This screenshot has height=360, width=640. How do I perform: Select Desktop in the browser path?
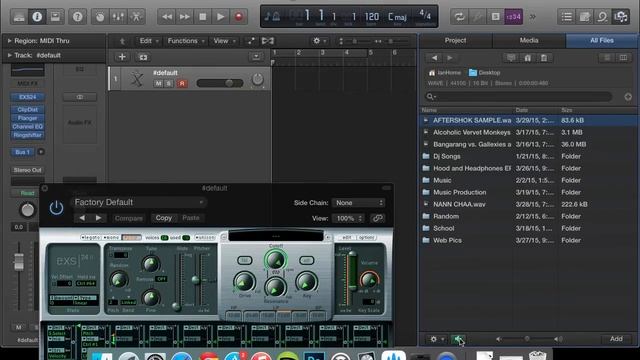[484, 73]
